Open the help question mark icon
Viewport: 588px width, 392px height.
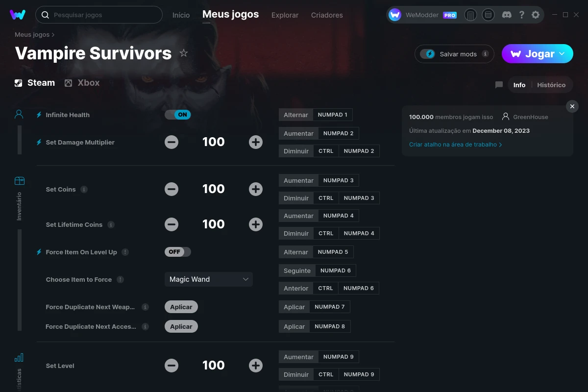[522, 15]
